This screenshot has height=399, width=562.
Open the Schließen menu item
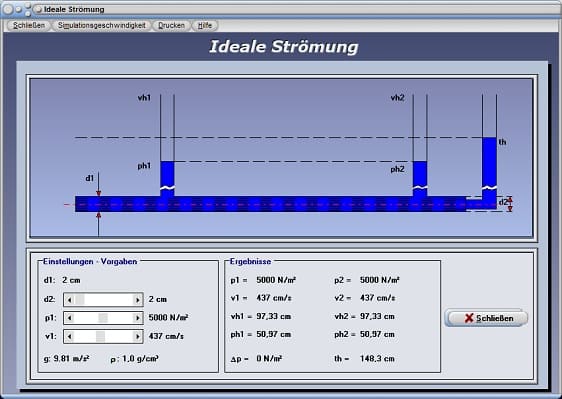tap(29, 25)
